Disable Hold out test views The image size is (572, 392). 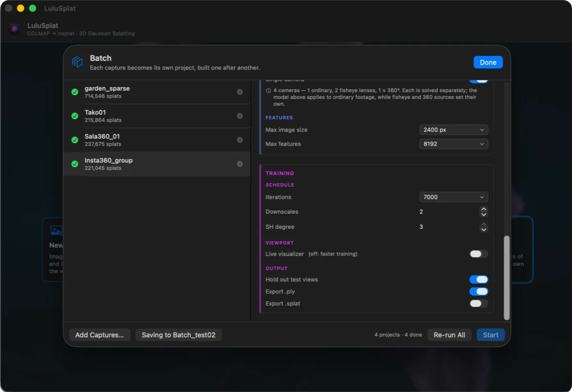click(479, 280)
